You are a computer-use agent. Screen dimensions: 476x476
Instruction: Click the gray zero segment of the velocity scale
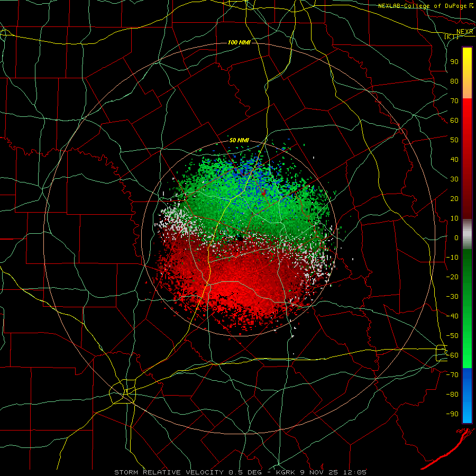(467, 234)
